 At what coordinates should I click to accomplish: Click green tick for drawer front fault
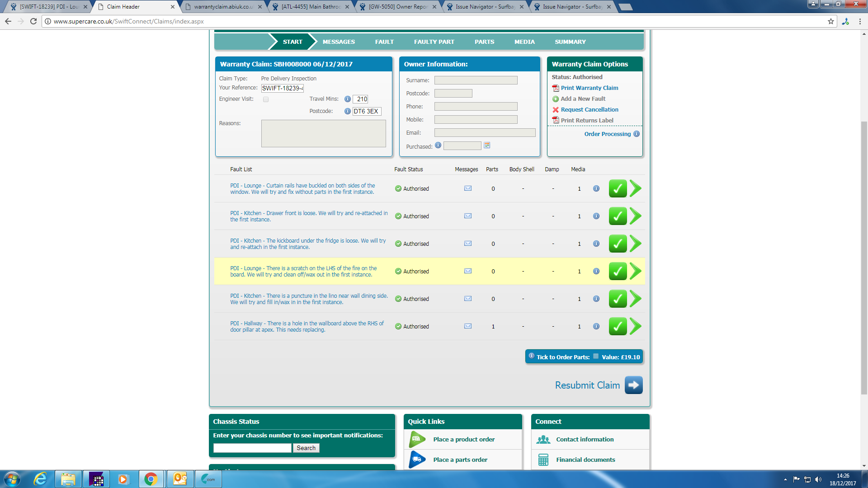tap(618, 216)
